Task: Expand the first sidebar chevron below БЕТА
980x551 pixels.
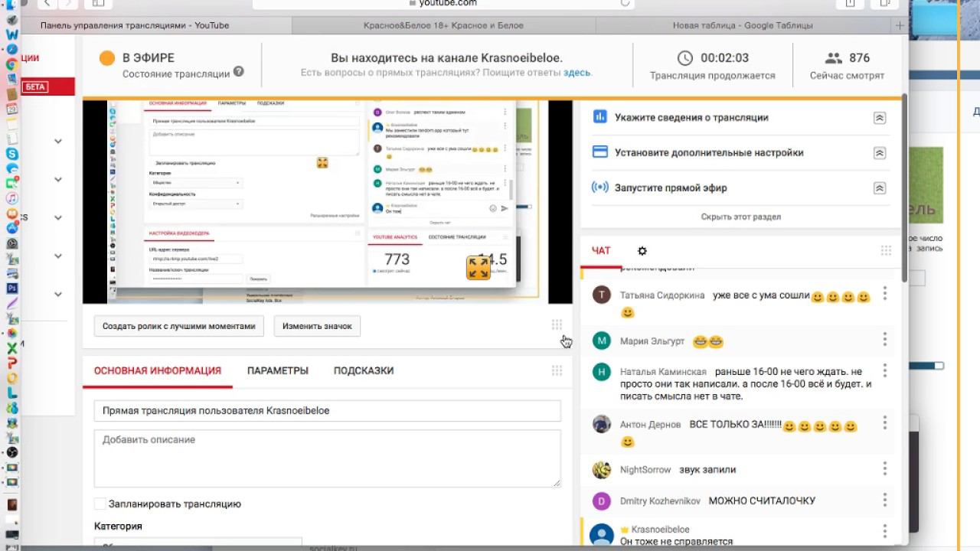Action: pos(58,142)
